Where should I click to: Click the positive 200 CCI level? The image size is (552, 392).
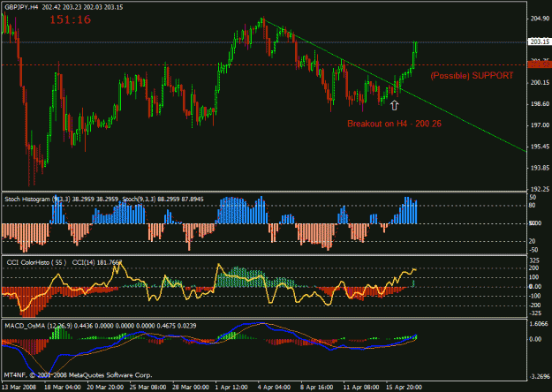[x=534, y=268]
